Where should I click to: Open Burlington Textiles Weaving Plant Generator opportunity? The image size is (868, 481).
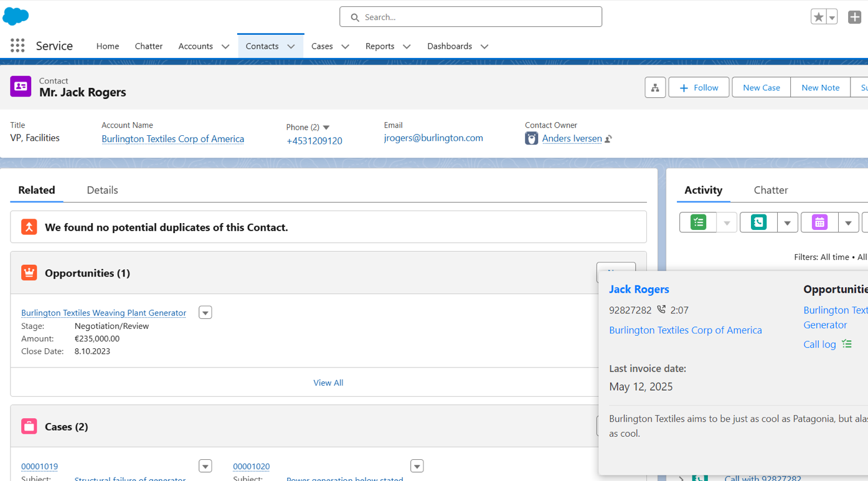[103, 313]
